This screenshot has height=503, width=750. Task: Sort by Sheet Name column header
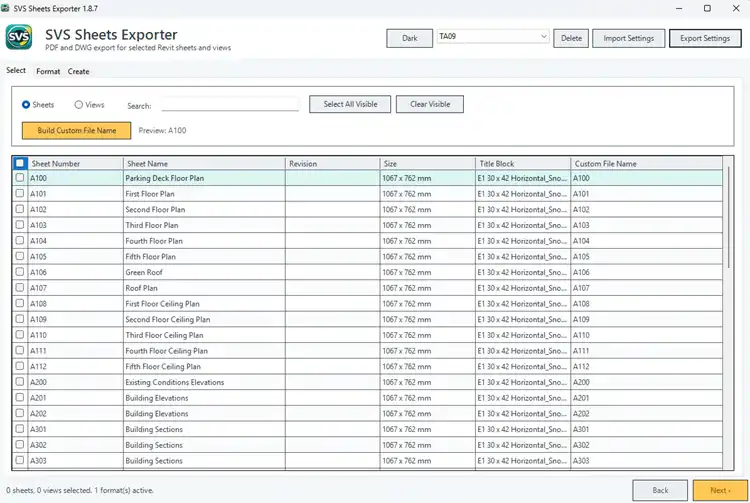(x=204, y=164)
